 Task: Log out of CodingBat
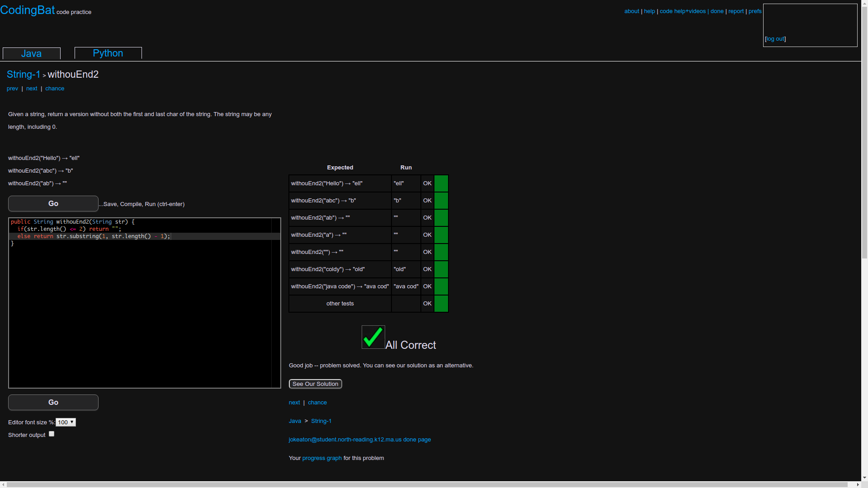775,39
